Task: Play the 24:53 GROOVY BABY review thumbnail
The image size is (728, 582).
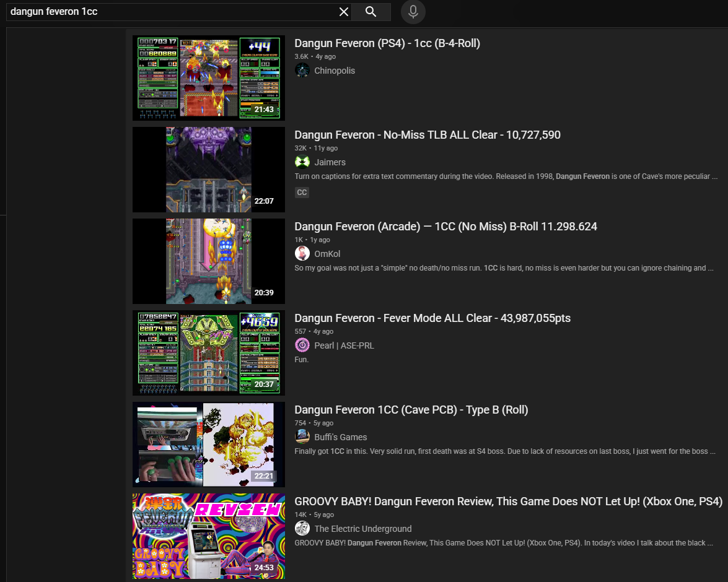Action: tap(208, 536)
